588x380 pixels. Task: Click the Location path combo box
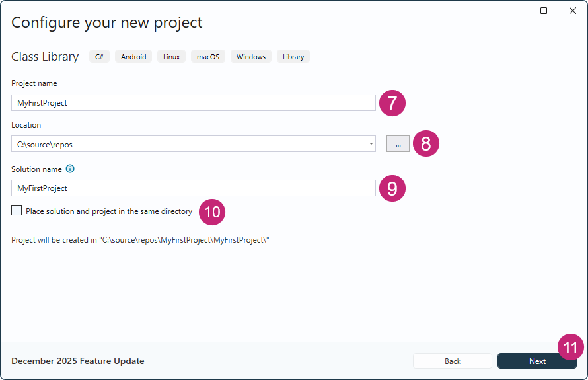[188, 144]
